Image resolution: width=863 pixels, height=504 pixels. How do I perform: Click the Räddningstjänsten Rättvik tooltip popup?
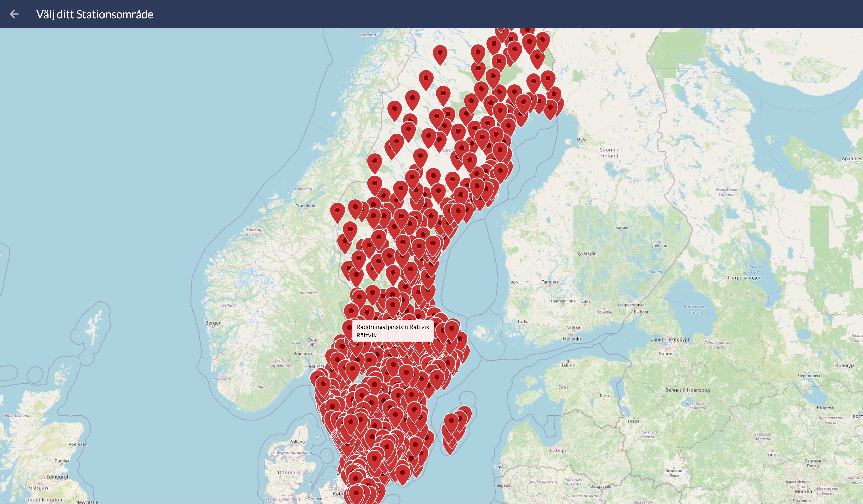coord(392,331)
